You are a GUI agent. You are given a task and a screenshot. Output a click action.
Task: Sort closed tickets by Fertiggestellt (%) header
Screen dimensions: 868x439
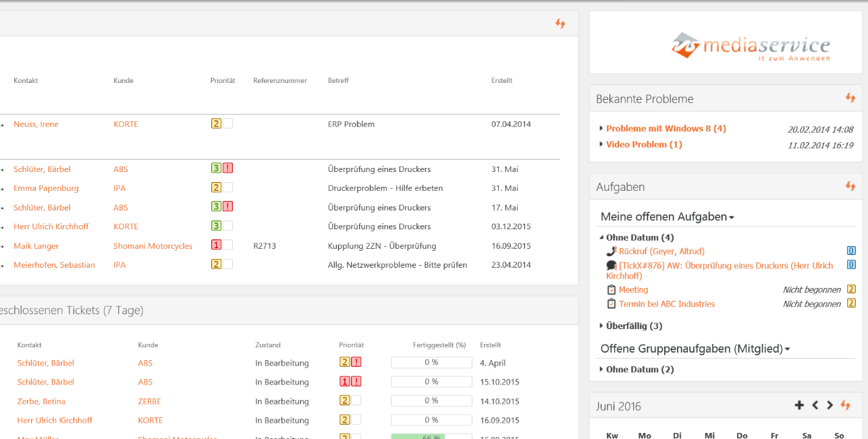439,345
